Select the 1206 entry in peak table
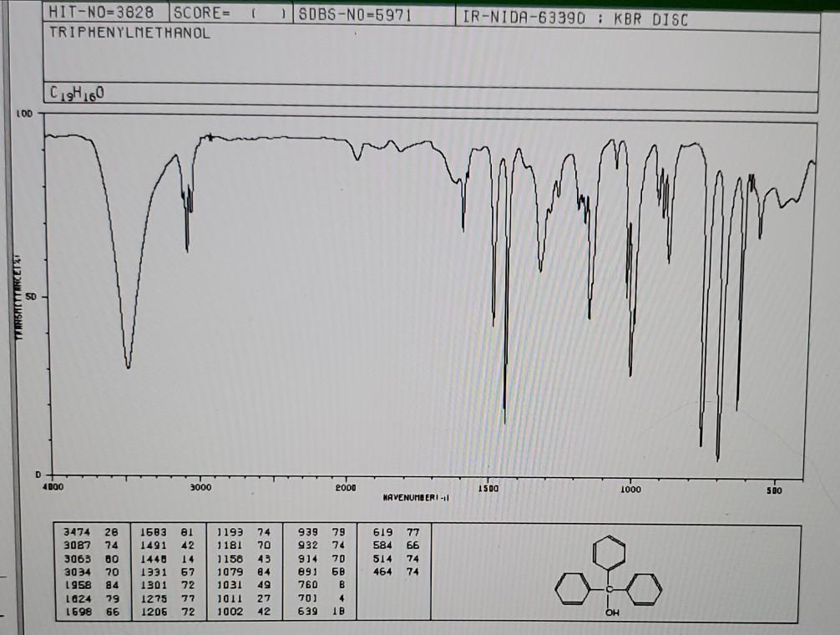Viewport: 840px width, 635px height. (x=167, y=612)
